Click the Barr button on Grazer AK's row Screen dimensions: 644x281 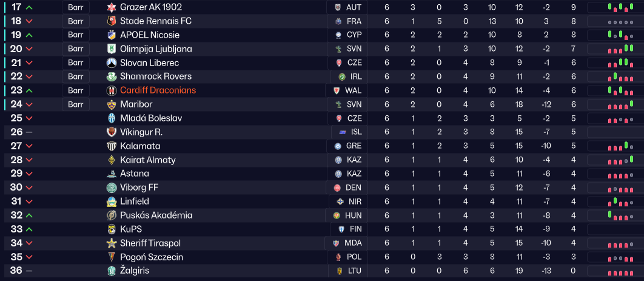[x=76, y=7]
